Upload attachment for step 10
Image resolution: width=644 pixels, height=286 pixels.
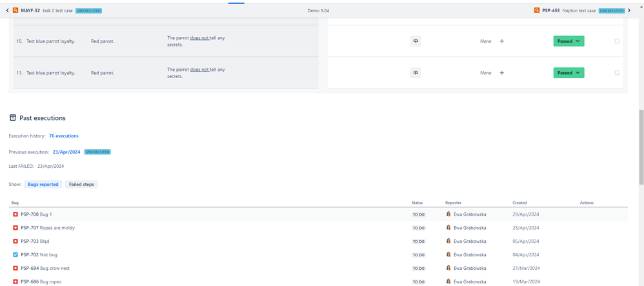click(416, 41)
